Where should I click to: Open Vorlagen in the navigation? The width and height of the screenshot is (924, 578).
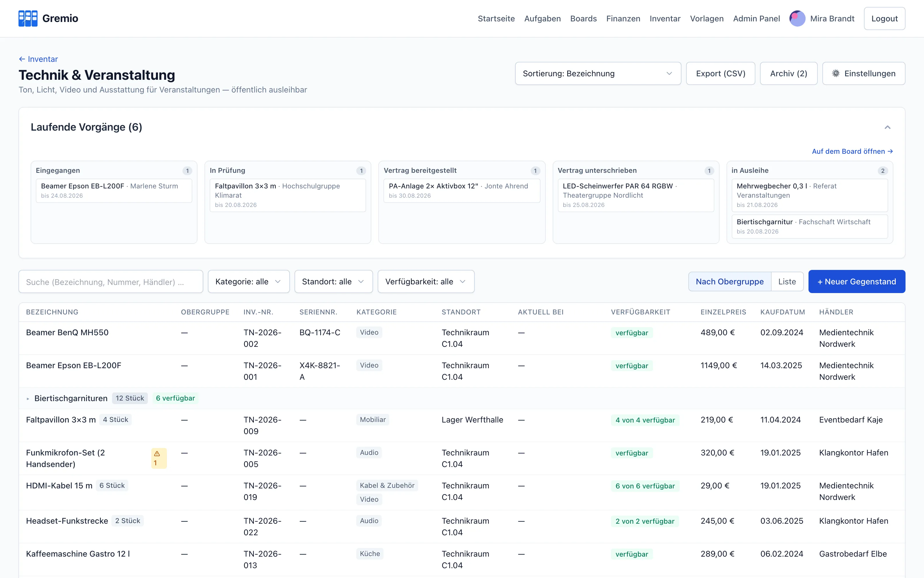point(706,18)
